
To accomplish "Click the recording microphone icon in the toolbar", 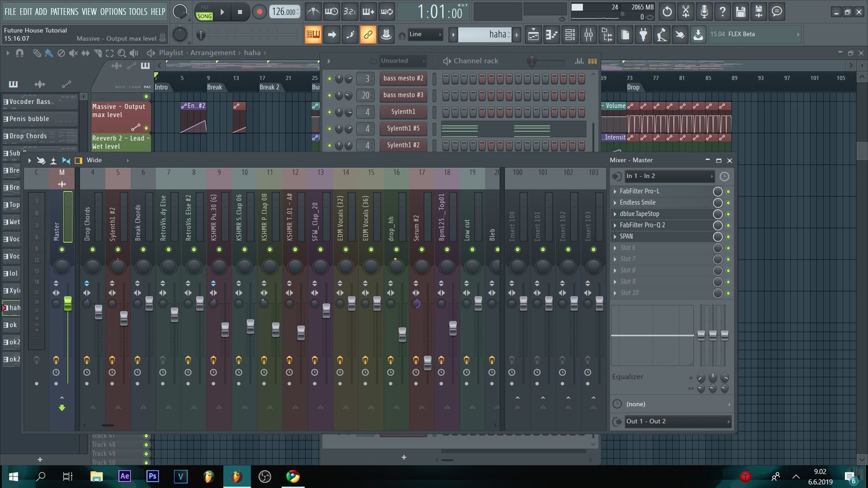I will (704, 11).
